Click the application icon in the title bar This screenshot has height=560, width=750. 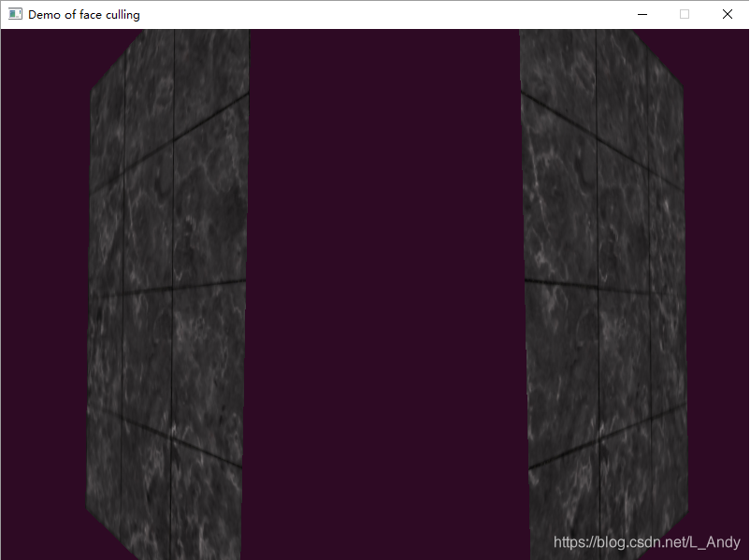(x=15, y=14)
